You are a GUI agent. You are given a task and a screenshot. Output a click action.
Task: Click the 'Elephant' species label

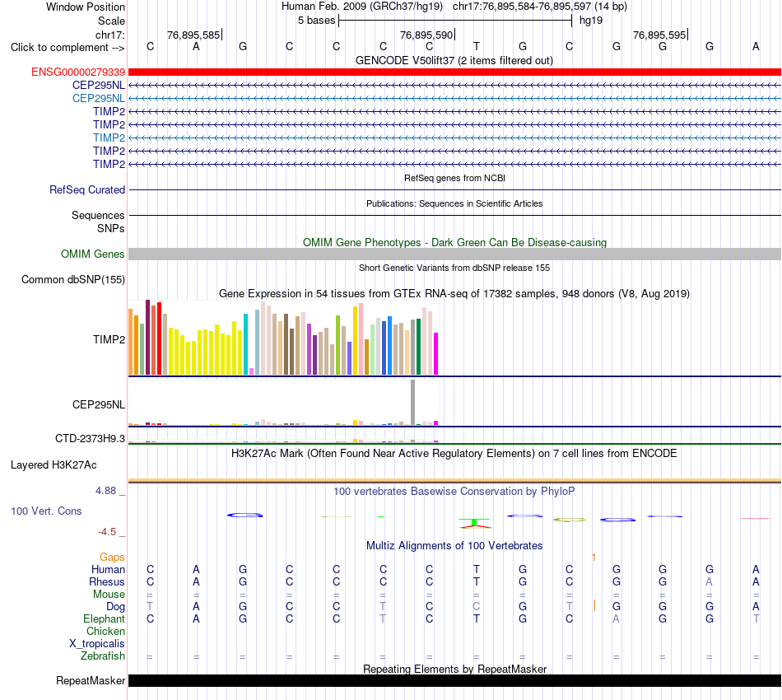point(105,619)
